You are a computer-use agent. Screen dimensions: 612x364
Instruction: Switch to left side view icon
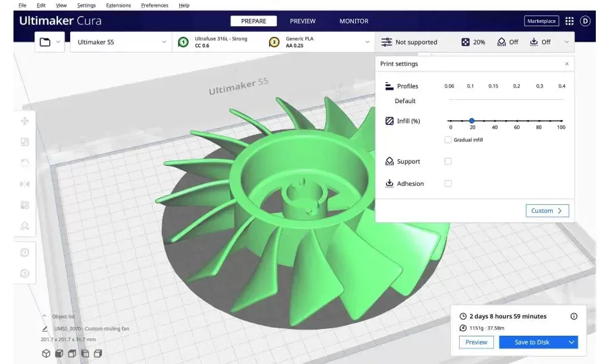coord(85,353)
